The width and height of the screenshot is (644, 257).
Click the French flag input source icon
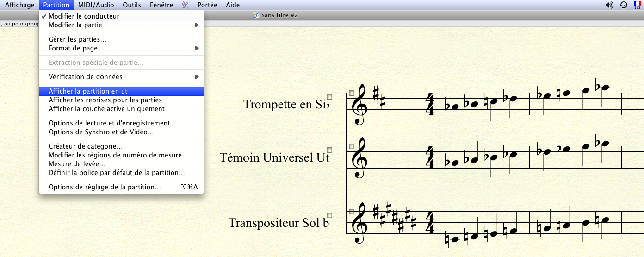637,5
